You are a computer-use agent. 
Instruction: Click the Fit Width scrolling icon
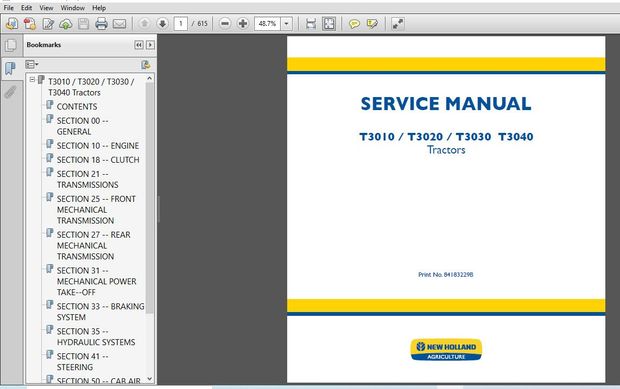pyautogui.click(x=311, y=24)
